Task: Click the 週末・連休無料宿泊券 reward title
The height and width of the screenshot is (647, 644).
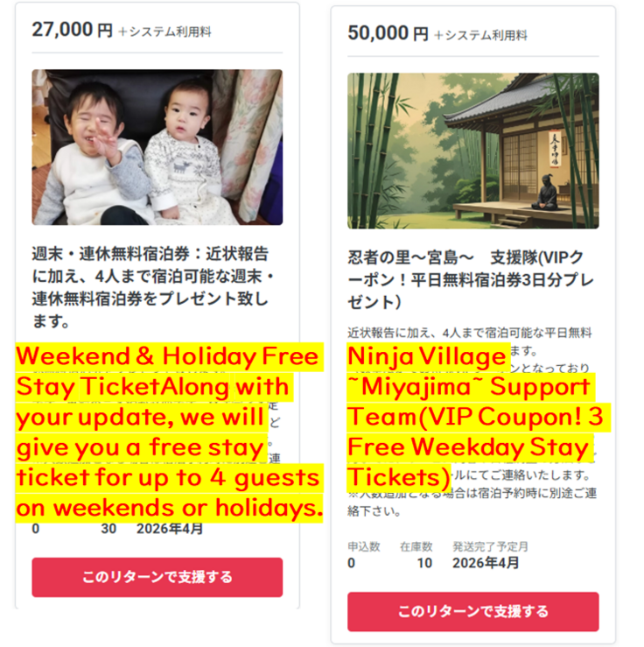Action: [153, 287]
